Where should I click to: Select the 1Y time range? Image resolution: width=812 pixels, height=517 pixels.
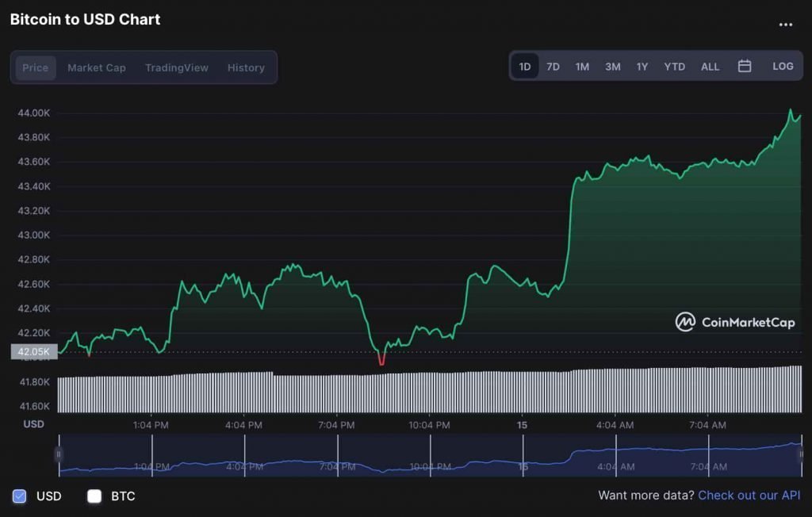[642, 67]
